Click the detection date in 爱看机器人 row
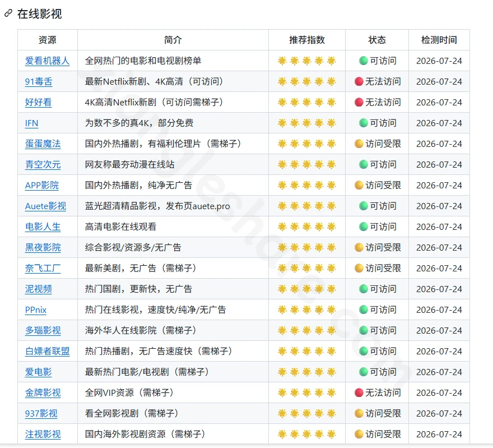 [x=439, y=61]
